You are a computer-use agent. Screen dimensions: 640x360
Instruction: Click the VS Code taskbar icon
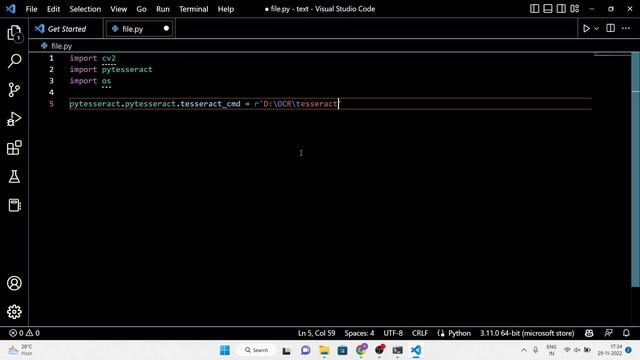click(x=416, y=350)
